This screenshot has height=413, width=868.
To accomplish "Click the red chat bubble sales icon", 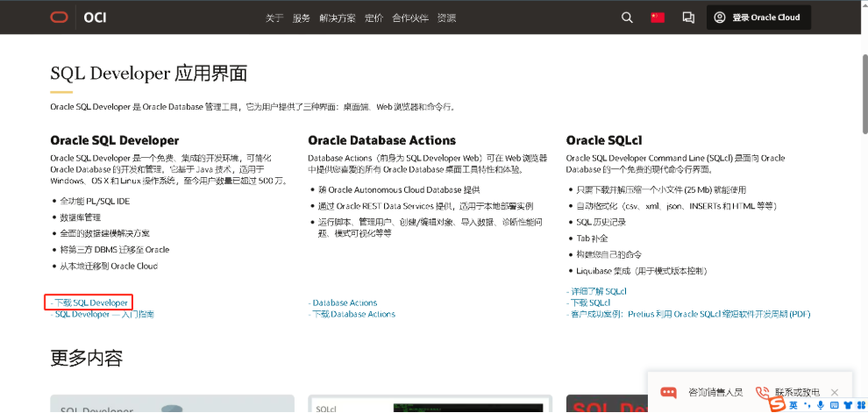I will (x=668, y=392).
